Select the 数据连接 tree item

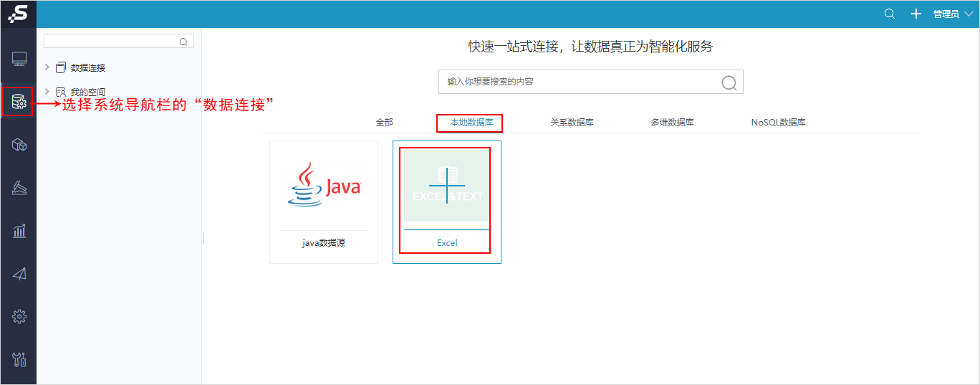coord(88,67)
